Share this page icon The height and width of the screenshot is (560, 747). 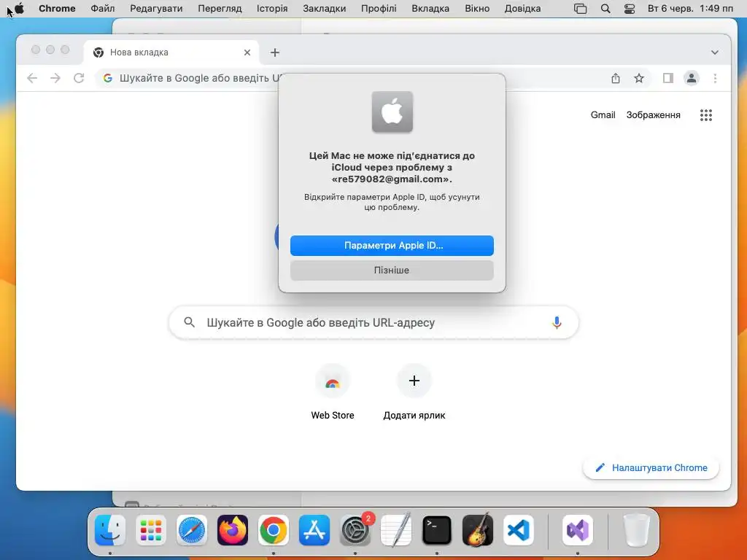pyautogui.click(x=616, y=78)
